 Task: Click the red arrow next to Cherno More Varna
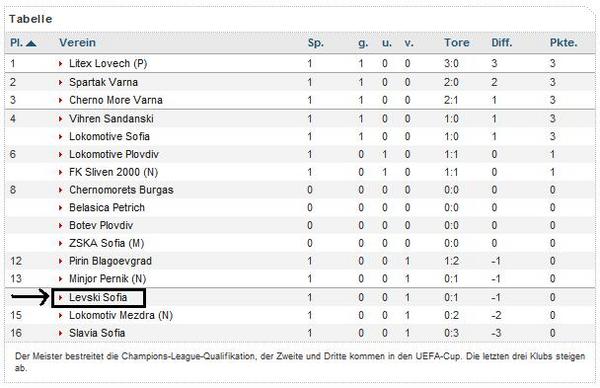coord(60,100)
